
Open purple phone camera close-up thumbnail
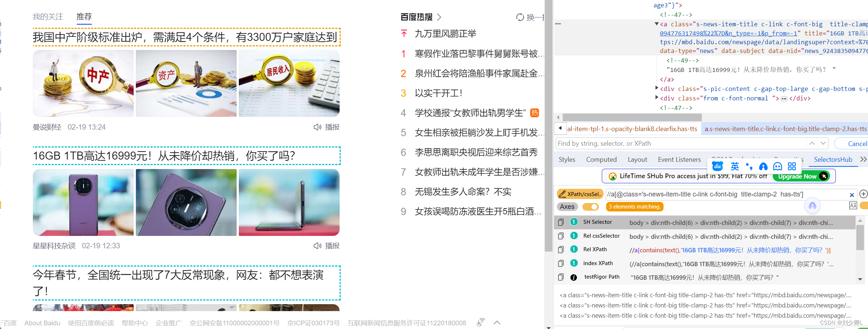point(186,202)
